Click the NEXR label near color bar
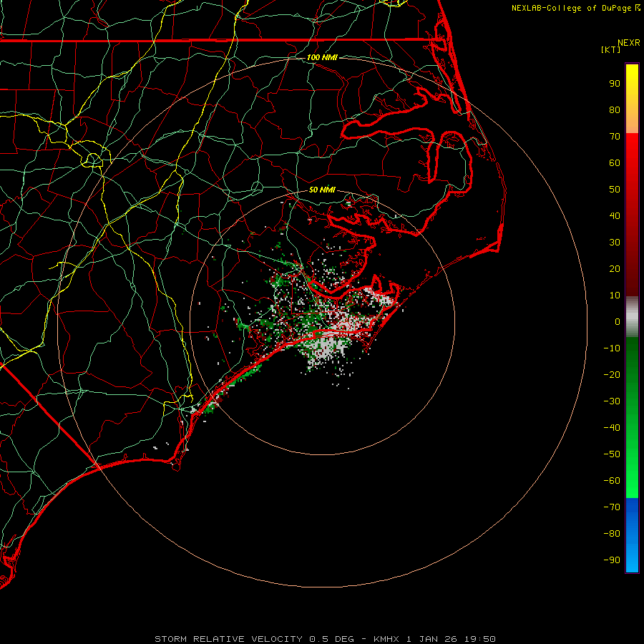Viewport: 644px width, 644px height. pos(629,43)
